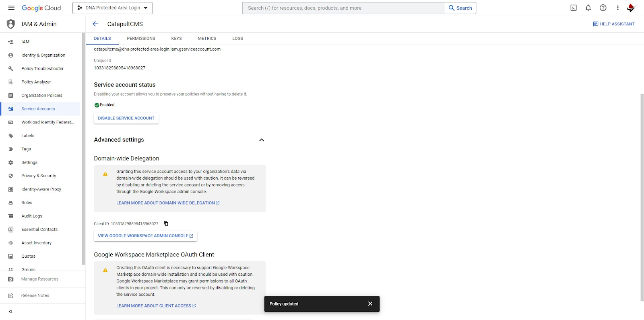Click the search resources input field
This screenshot has width=644, height=320.
coord(344,8)
